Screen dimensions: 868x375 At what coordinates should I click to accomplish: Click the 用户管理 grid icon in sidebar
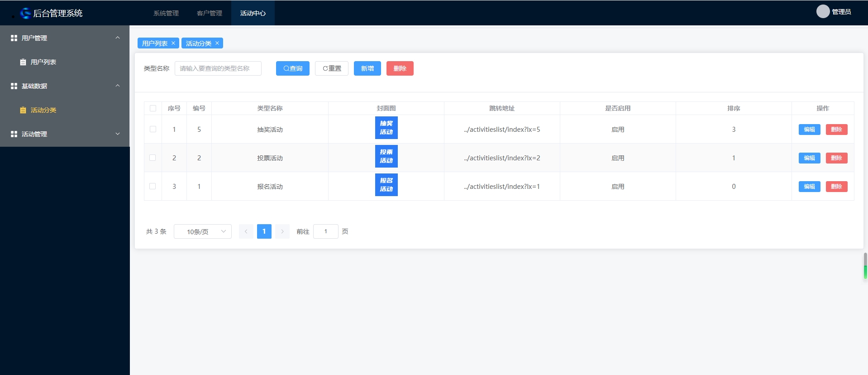pyautogui.click(x=14, y=38)
